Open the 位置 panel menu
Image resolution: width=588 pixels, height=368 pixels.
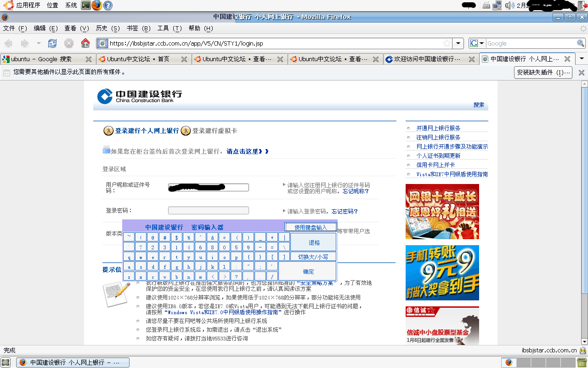tap(52, 6)
